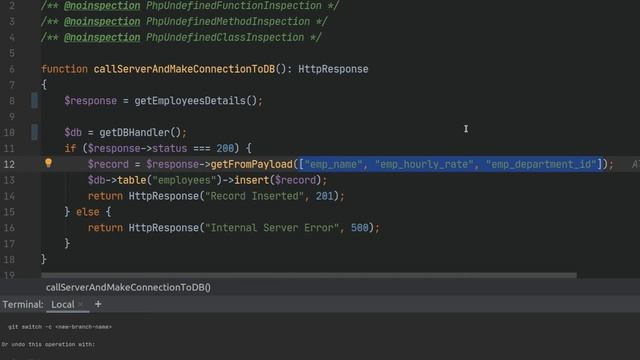Click the git switch command text in terminal
640x360 pixels.
pyautogui.click(x=60, y=327)
